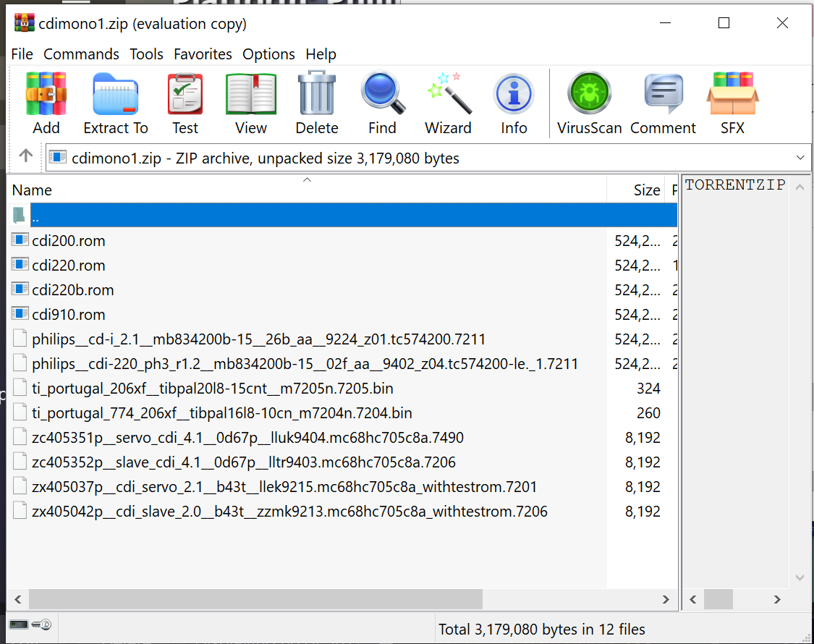
Task: Click the cdi200.rom file icon
Action: pyautogui.click(x=20, y=240)
